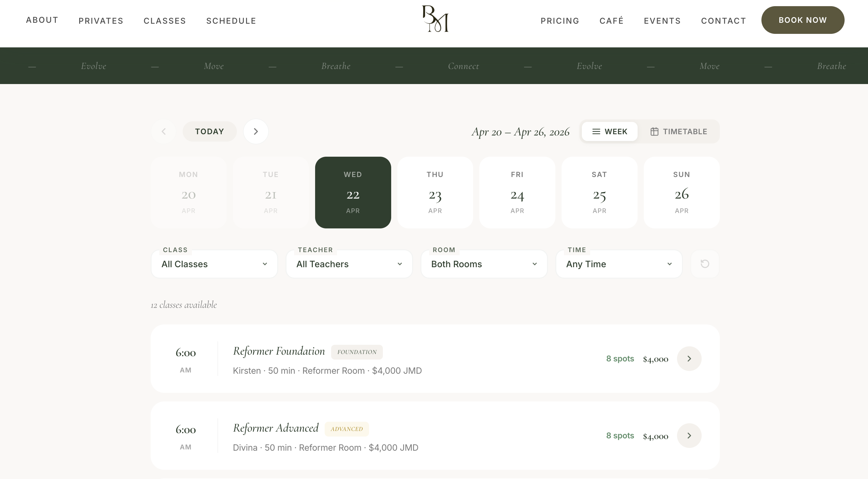Open Reformer Foundation class arrow button
The width and height of the screenshot is (868, 479).
coord(689,359)
